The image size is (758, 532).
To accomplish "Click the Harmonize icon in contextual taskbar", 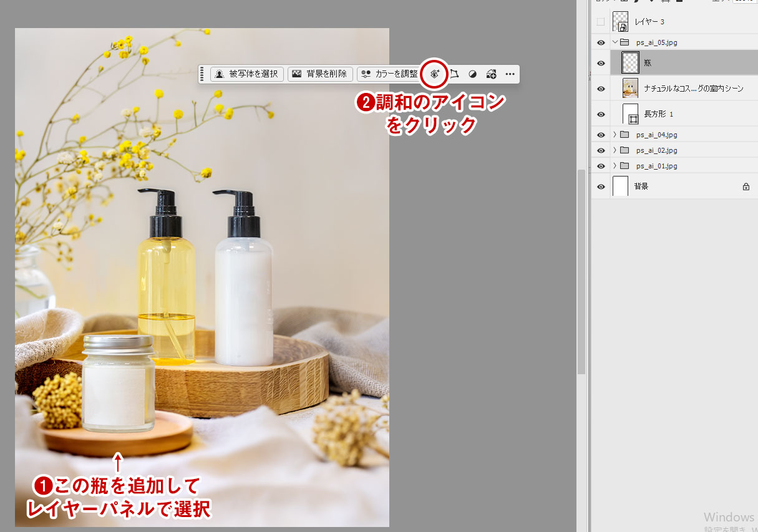I will click(x=435, y=74).
